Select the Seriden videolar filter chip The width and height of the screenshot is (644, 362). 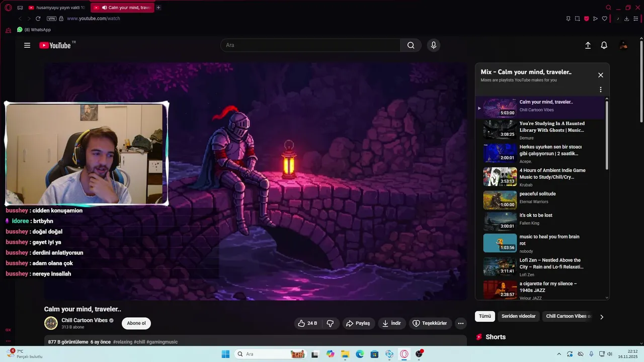tap(519, 316)
